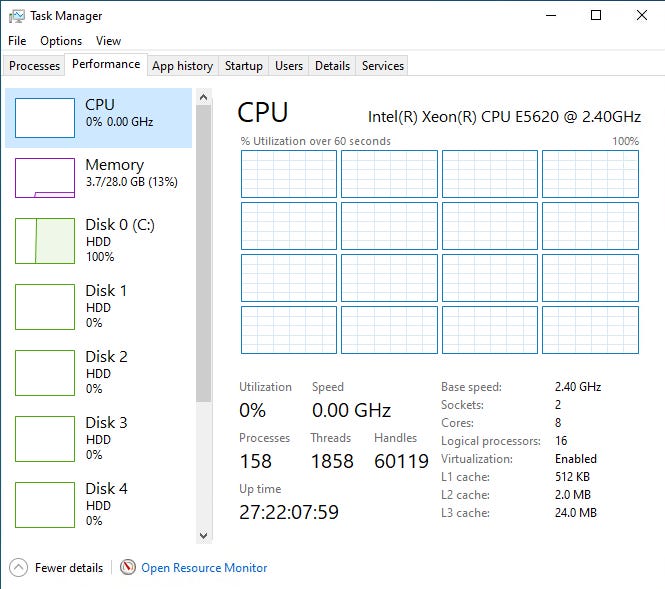Click the L2 cache value 2.0 MB
The width and height of the screenshot is (665, 589).
pos(573,495)
